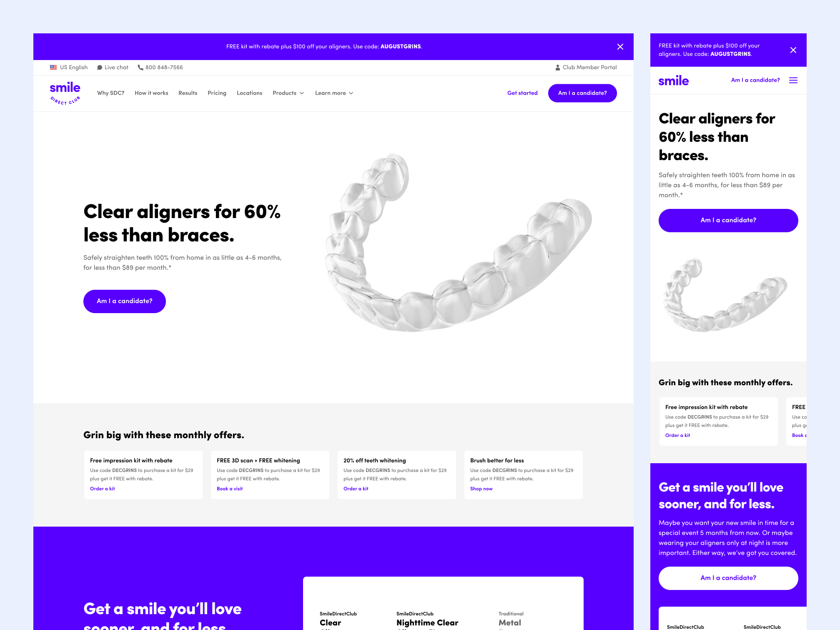
Task: Click the US flag language icon
Action: [x=54, y=67]
